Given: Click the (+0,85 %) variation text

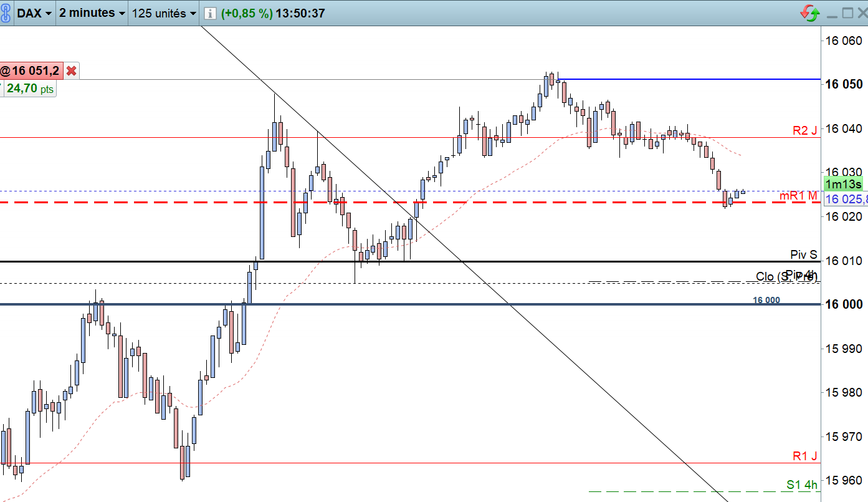Looking at the screenshot, I should tap(247, 13).
